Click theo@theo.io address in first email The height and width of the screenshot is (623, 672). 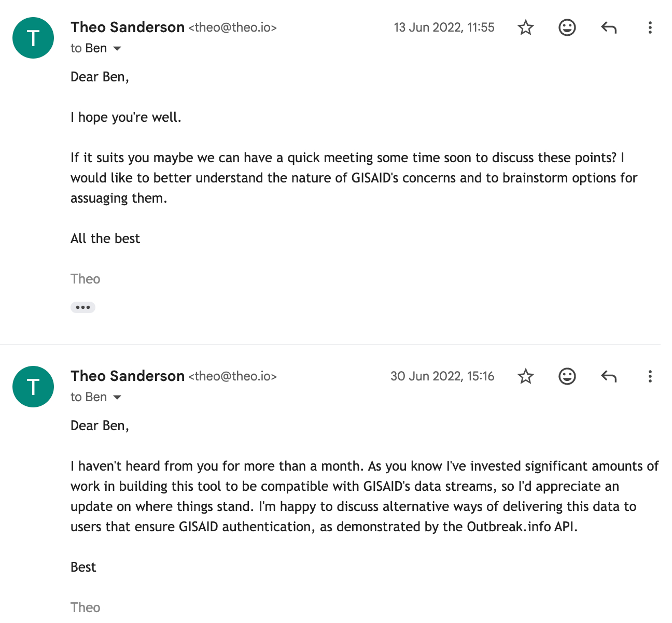(232, 28)
